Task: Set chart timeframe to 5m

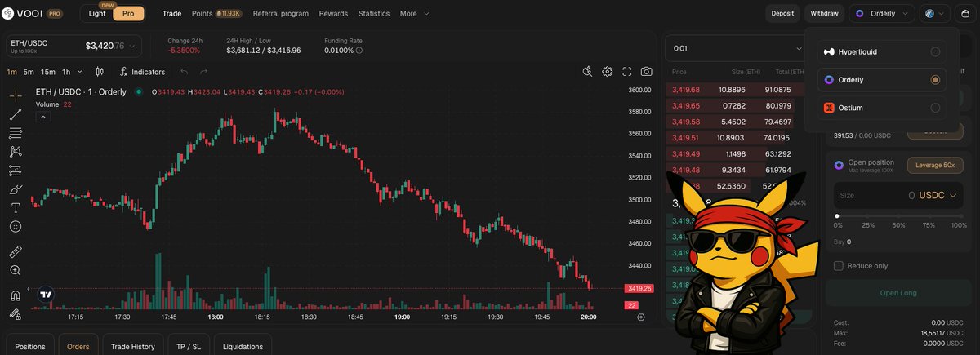Action: (29, 72)
